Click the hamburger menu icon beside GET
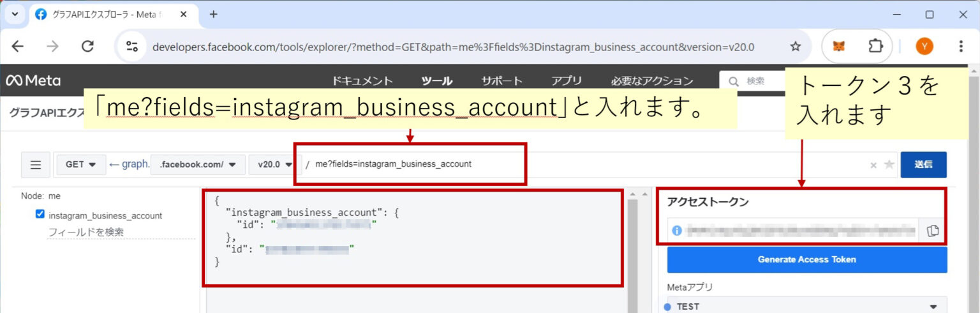This screenshot has width=980, height=313. click(x=36, y=165)
